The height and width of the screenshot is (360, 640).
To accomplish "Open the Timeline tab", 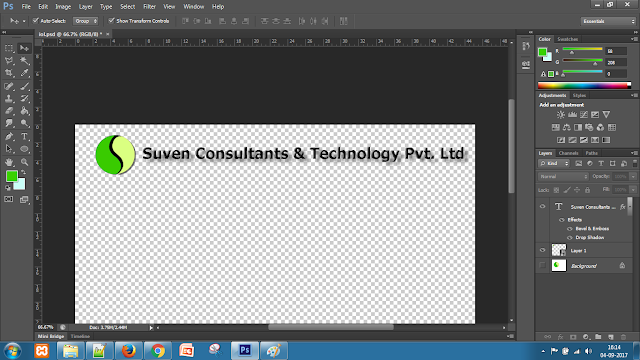I will coord(80,336).
